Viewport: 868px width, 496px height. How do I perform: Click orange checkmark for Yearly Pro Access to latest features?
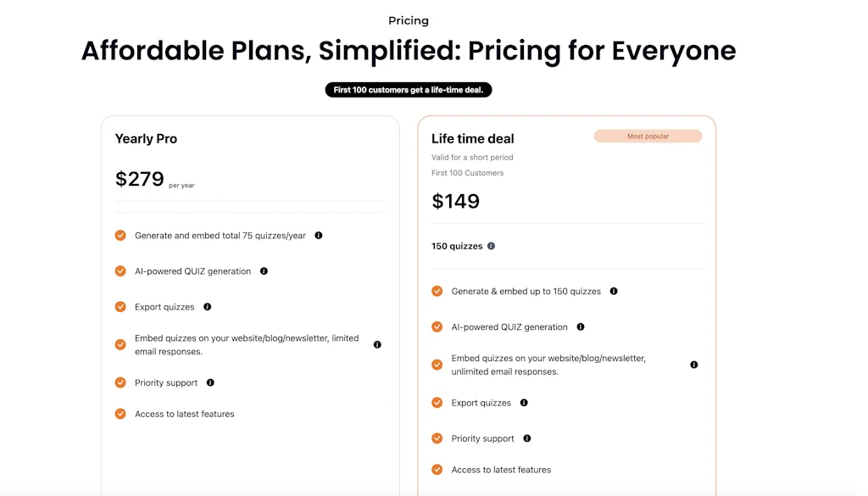[120, 414]
